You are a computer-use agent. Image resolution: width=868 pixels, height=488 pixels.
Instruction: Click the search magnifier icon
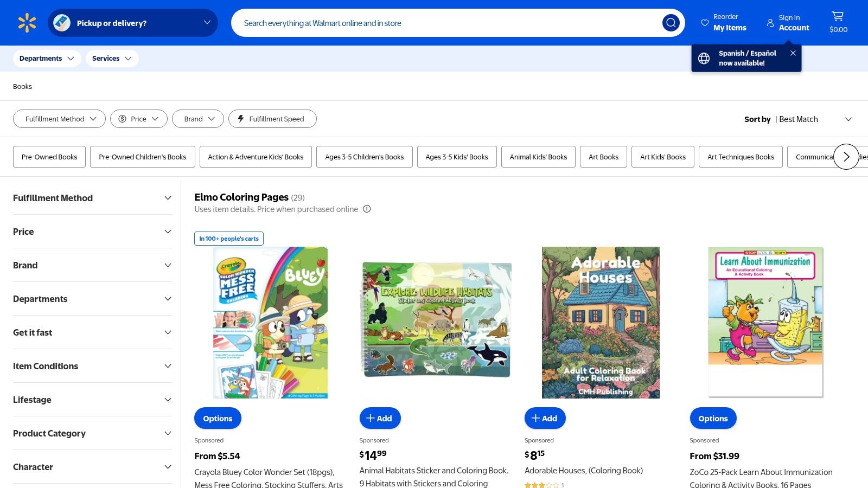coord(671,23)
